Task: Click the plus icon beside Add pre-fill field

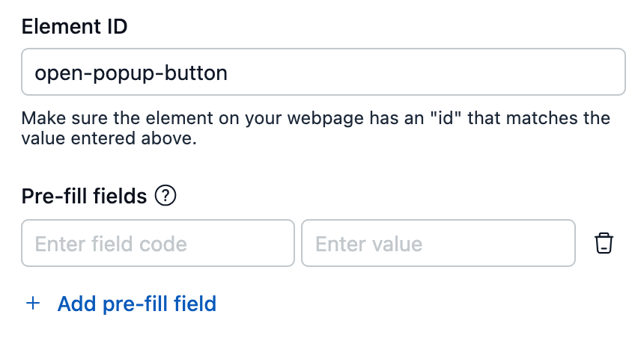Action: click(x=33, y=304)
